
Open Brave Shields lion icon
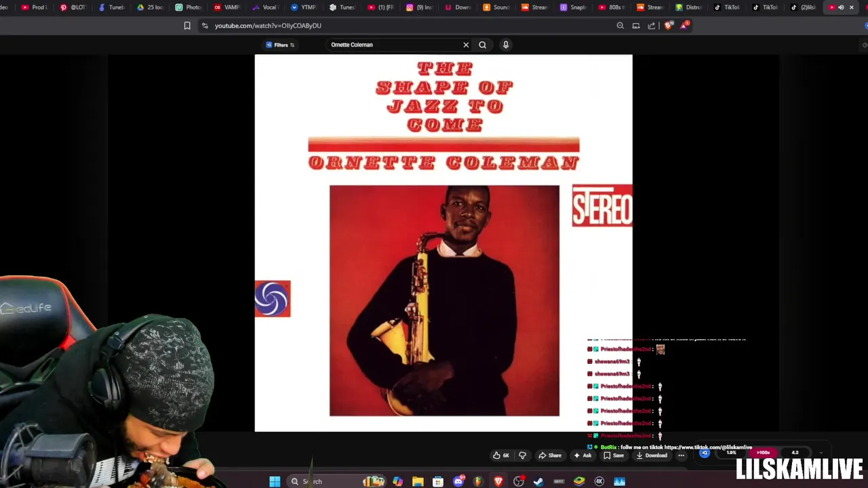pos(669,26)
